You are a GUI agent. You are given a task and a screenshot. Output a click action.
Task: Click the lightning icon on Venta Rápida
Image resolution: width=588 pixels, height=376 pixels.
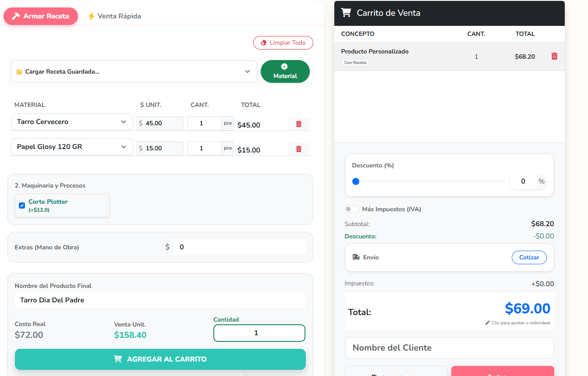pyautogui.click(x=91, y=16)
